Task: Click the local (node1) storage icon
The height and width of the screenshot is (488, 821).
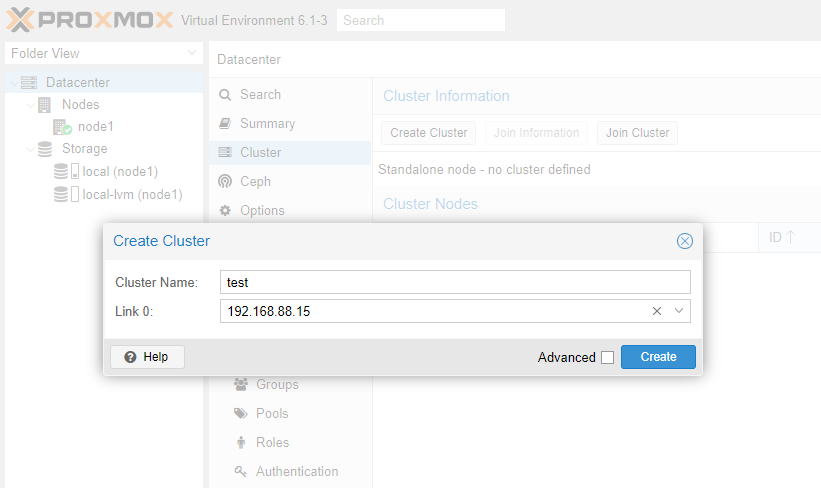Action: [66, 172]
